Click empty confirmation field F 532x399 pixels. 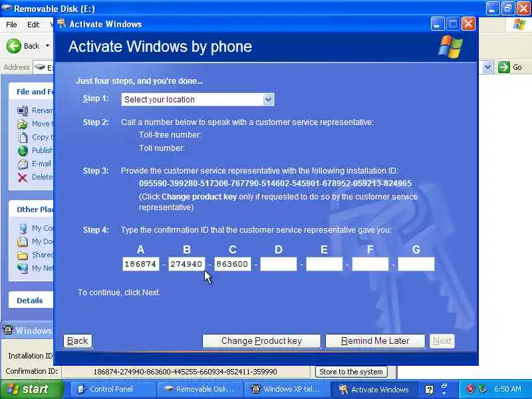coord(370,264)
